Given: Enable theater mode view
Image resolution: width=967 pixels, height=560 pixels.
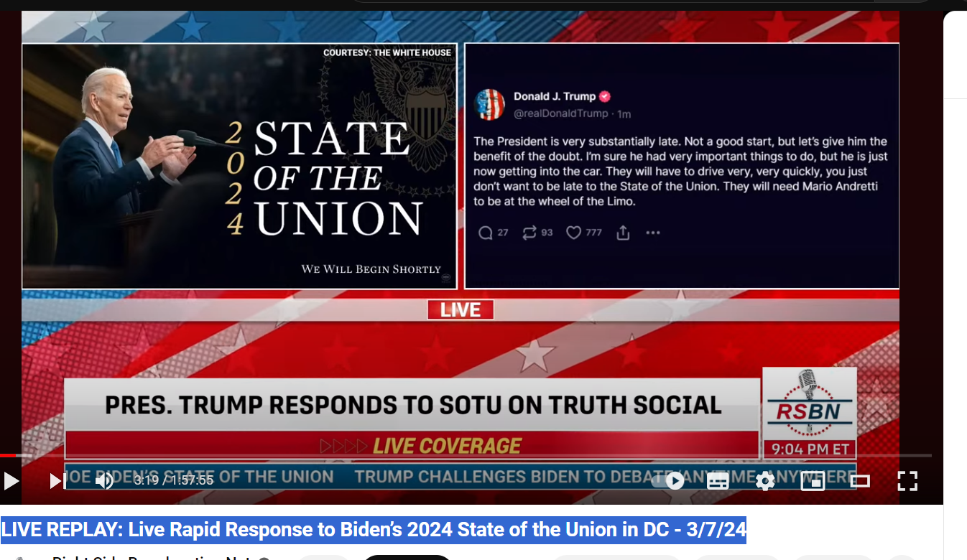Looking at the screenshot, I should (x=860, y=481).
